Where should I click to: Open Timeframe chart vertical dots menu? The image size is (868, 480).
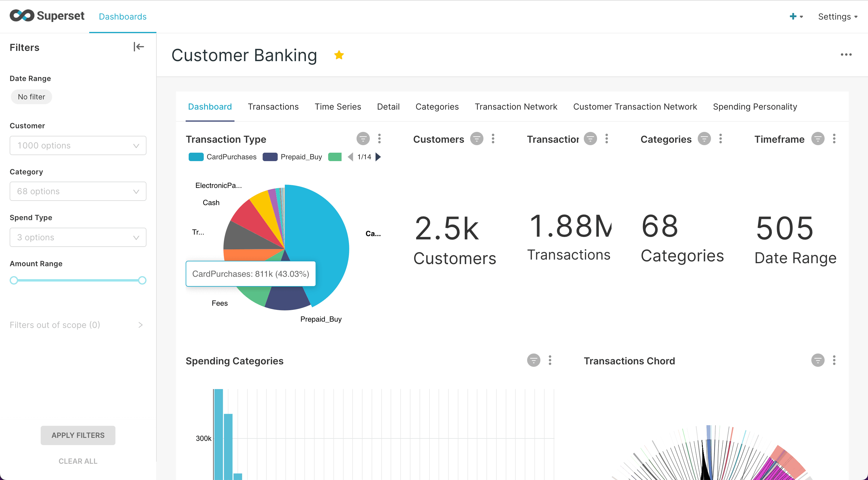pyautogui.click(x=834, y=139)
